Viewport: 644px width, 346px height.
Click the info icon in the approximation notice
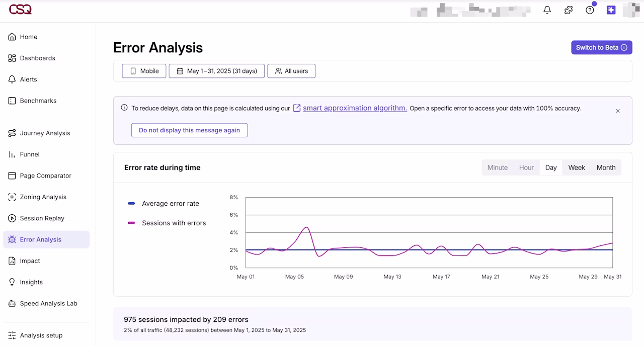pos(124,108)
